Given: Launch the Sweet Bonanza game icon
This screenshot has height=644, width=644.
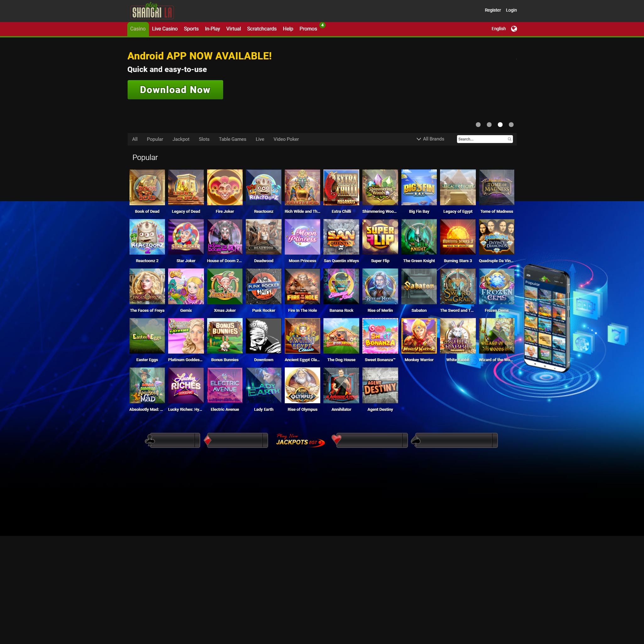Looking at the screenshot, I should 380,335.
